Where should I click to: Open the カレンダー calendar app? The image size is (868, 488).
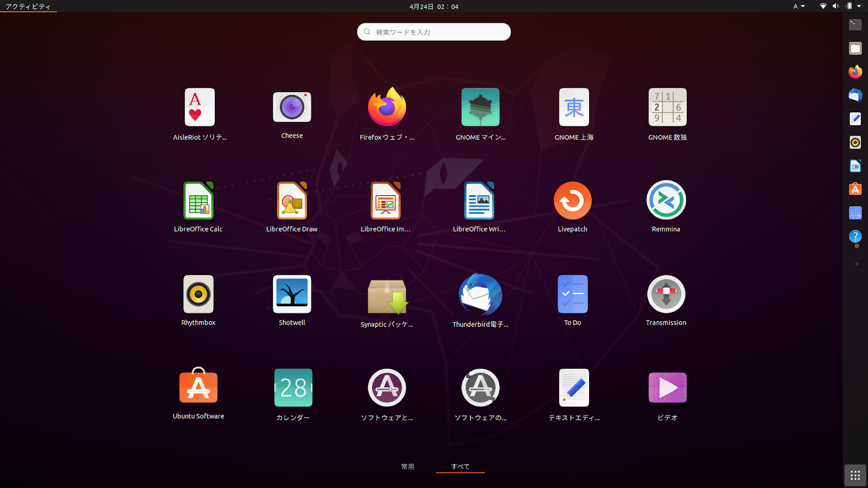293,388
